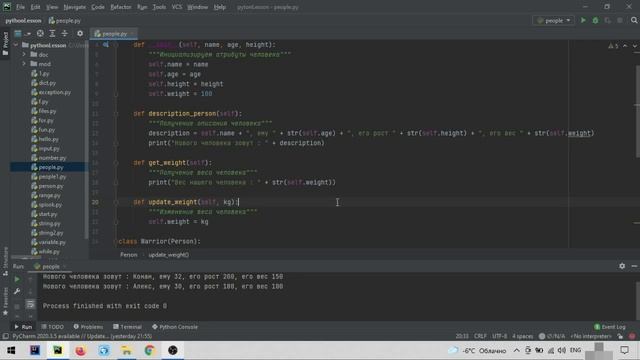
Task: Open the VCS menu
Action: click(x=177, y=7)
